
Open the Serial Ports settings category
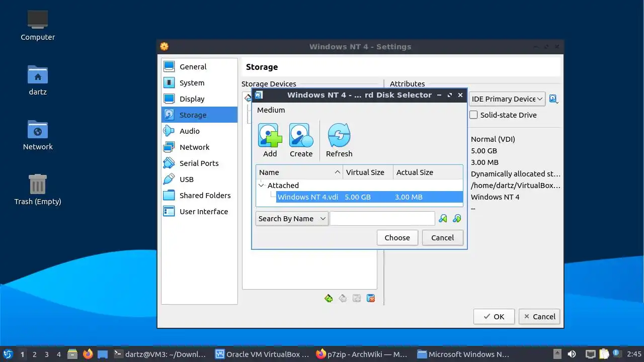pyautogui.click(x=199, y=163)
